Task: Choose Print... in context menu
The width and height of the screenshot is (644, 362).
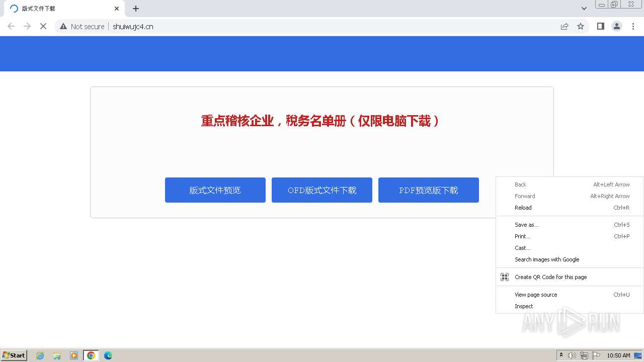Action: [570, 236]
